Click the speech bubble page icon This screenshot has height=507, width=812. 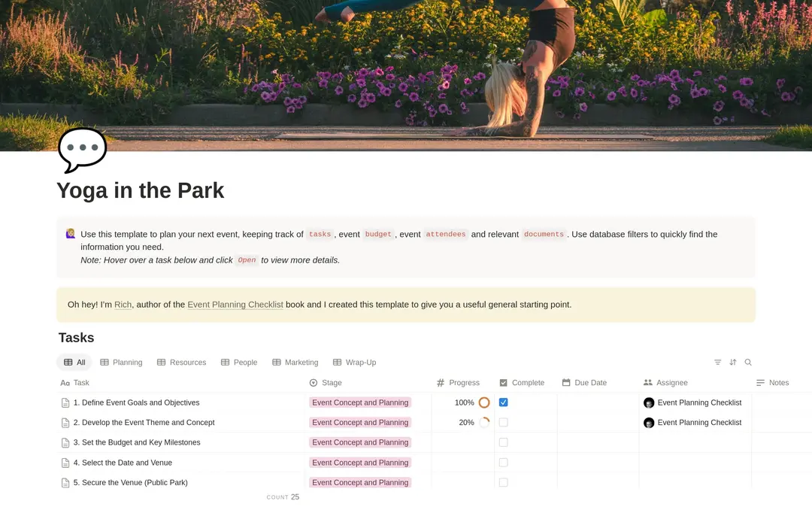point(82,150)
